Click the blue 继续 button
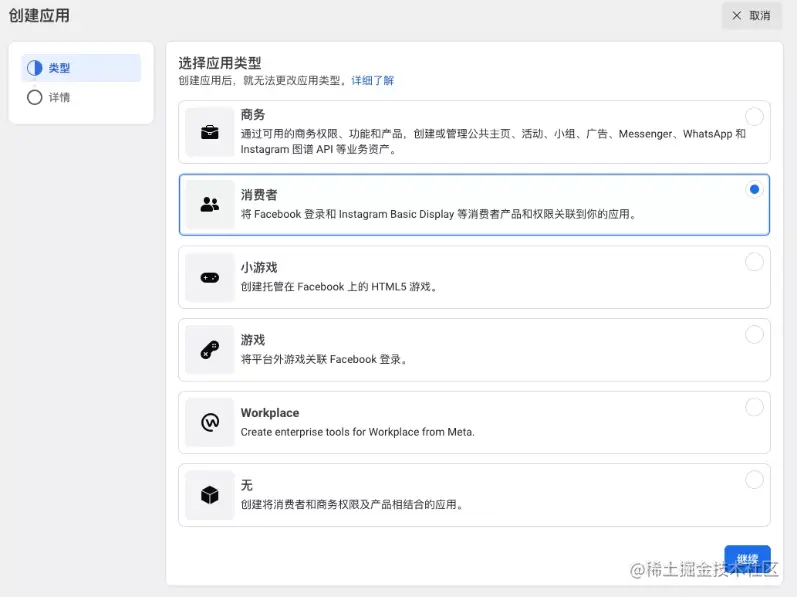The image size is (797, 597). coord(747,559)
